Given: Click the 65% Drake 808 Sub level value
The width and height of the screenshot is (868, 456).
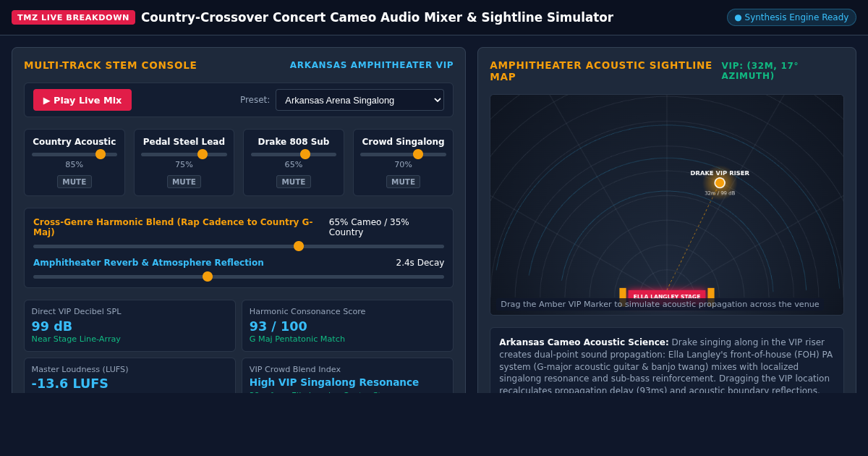Looking at the screenshot, I should click(294, 165).
